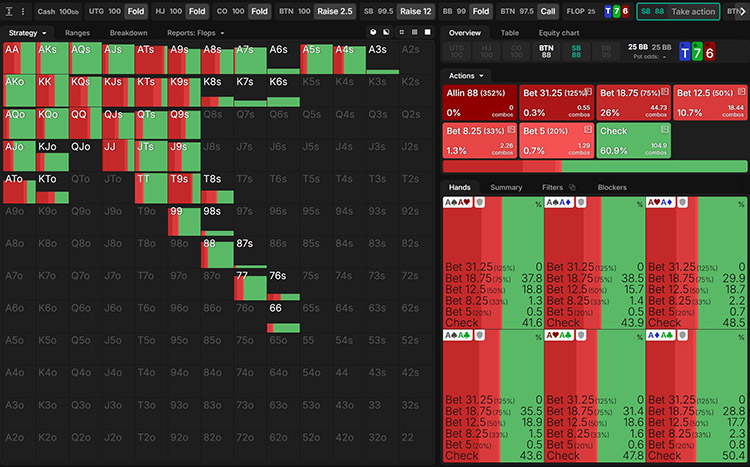
Task: Click the copy icon beside Filters tab
Action: pos(573,187)
